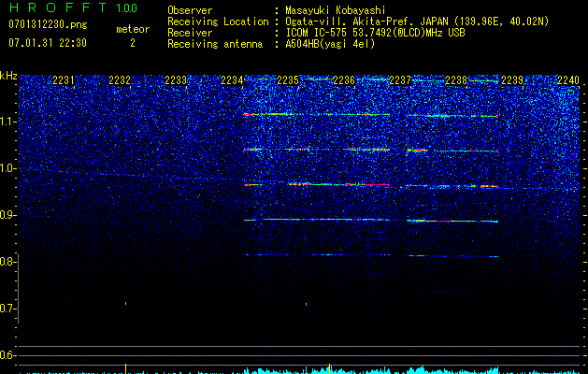Click the Receiving Location label

click(218, 22)
